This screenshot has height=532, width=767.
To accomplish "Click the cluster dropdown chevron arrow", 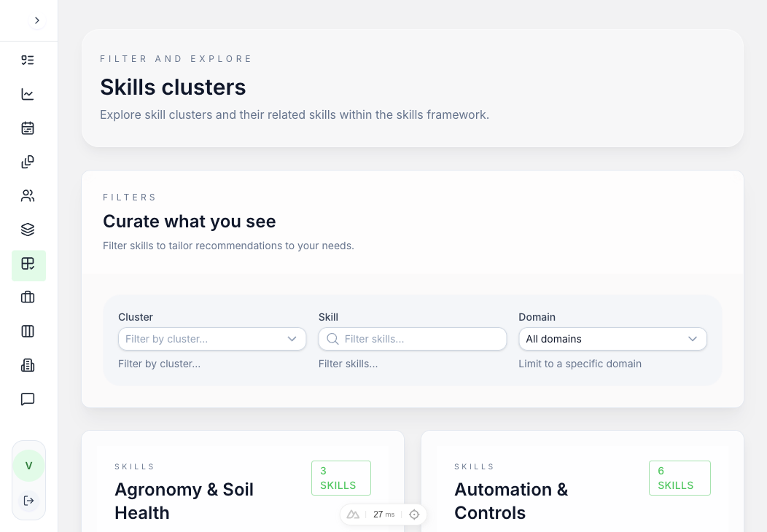I will pyautogui.click(x=292, y=339).
